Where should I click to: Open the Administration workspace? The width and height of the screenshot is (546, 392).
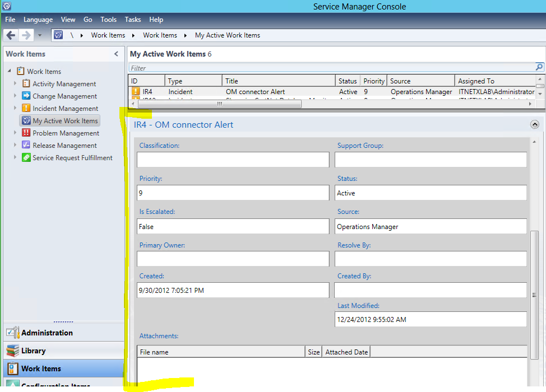47,333
